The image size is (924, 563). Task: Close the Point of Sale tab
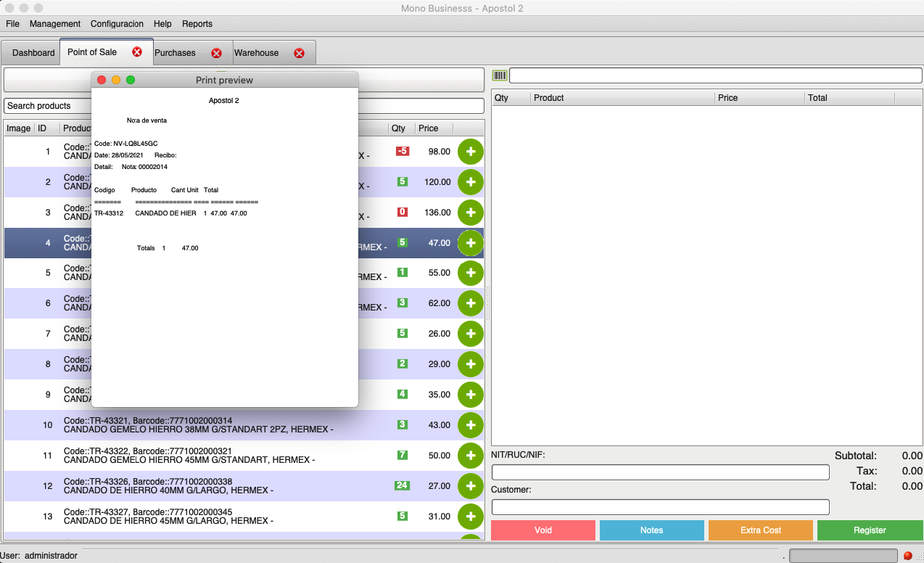point(137,52)
